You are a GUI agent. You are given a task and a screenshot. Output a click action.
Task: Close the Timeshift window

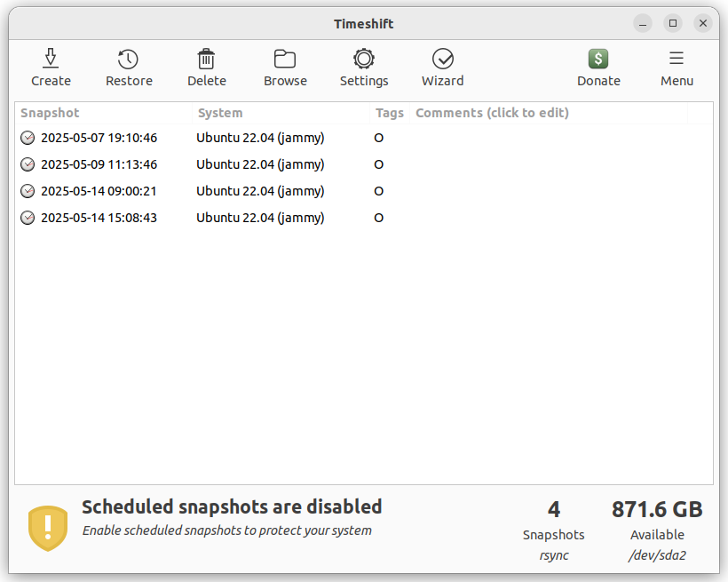703,23
